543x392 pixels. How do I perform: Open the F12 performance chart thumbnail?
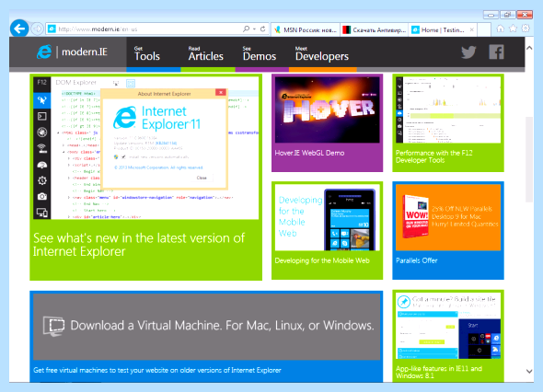tap(448, 110)
